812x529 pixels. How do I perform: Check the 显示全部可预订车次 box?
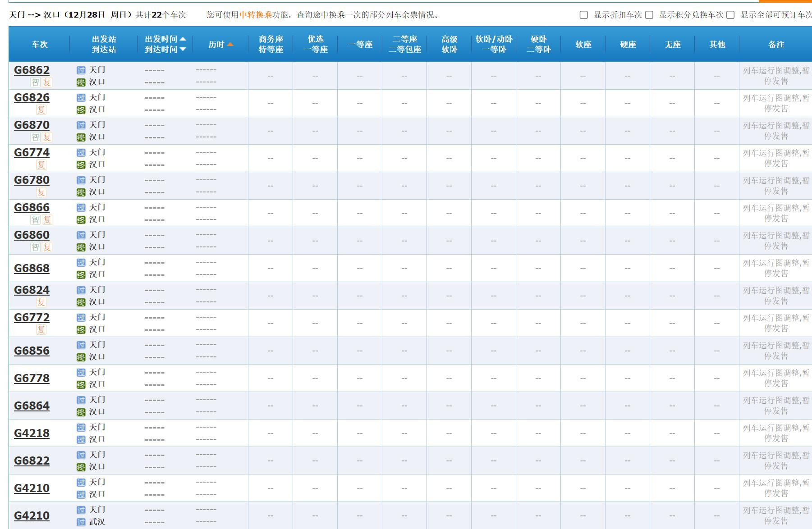[x=730, y=15]
